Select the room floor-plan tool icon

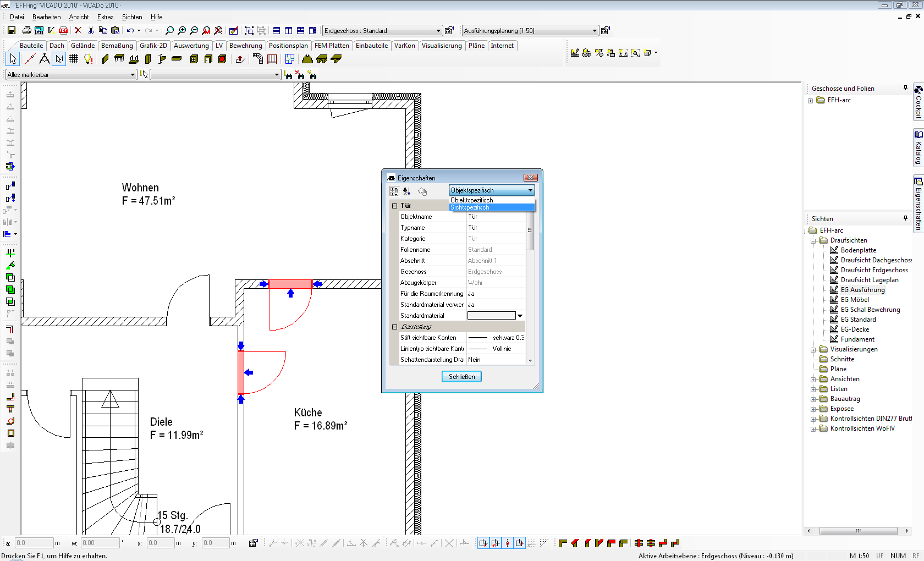(289, 59)
